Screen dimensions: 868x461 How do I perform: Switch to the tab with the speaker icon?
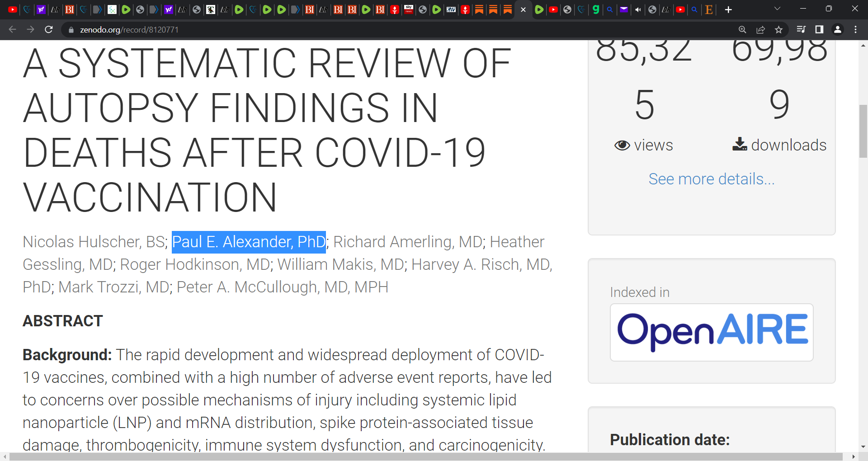pyautogui.click(x=638, y=9)
